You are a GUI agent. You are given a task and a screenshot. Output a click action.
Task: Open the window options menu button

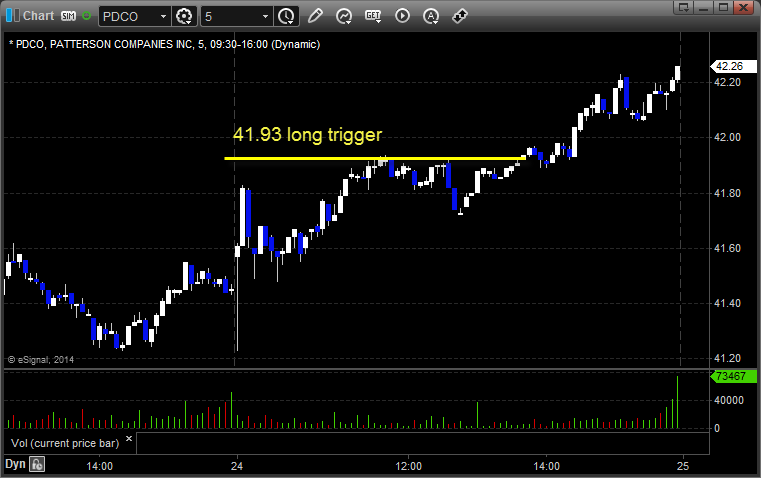click(x=684, y=7)
